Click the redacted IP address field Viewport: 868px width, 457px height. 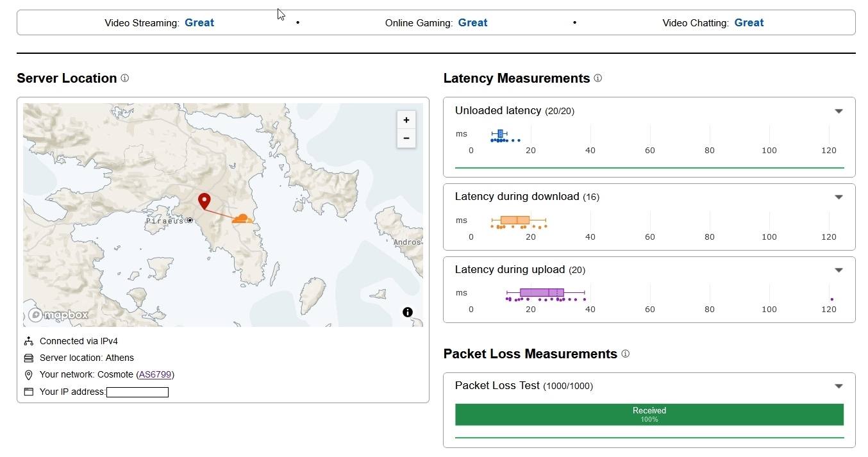pos(137,392)
